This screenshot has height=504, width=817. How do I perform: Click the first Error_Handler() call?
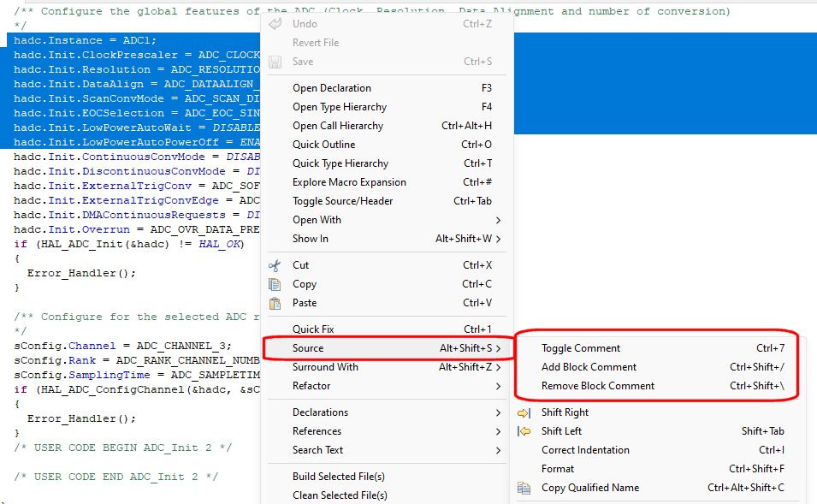pyautogui.click(x=81, y=273)
